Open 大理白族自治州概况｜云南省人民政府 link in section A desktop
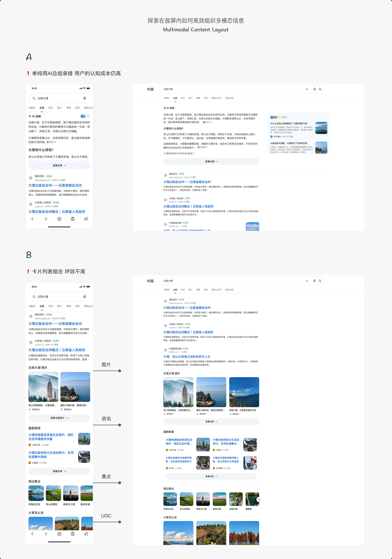Image resolution: width=392 pixels, height=559 pixels. (x=188, y=206)
